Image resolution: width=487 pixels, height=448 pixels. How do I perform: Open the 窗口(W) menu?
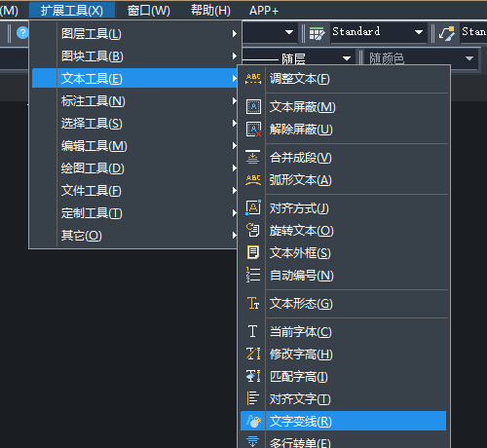149,11
